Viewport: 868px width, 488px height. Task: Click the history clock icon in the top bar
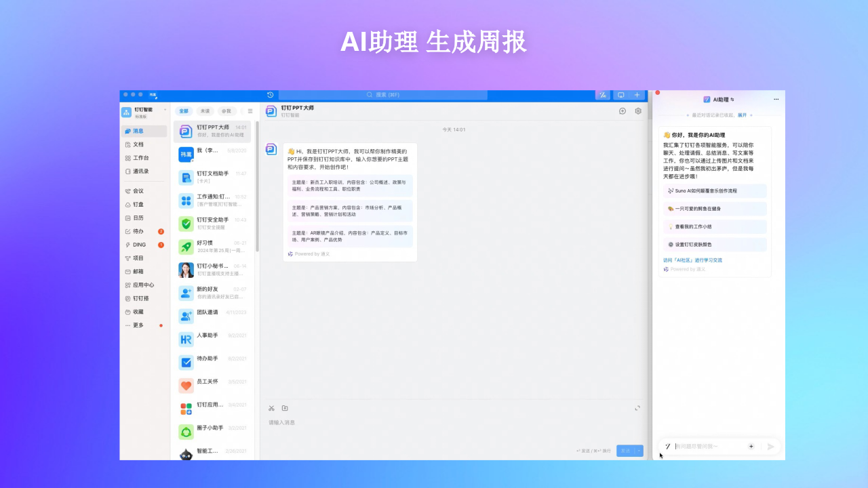pos(270,95)
